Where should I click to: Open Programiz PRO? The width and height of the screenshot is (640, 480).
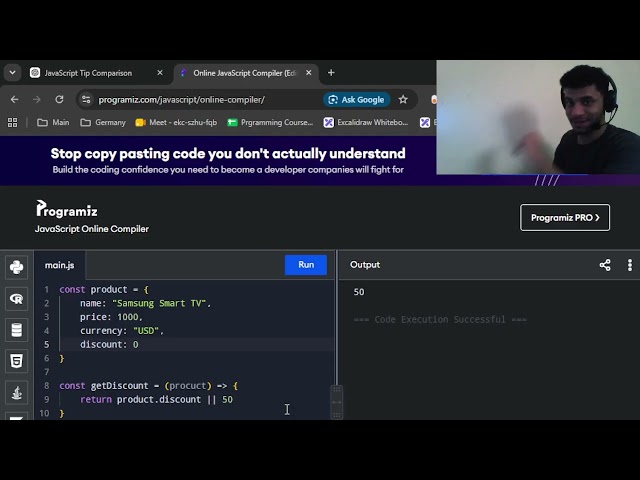pyautogui.click(x=565, y=218)
